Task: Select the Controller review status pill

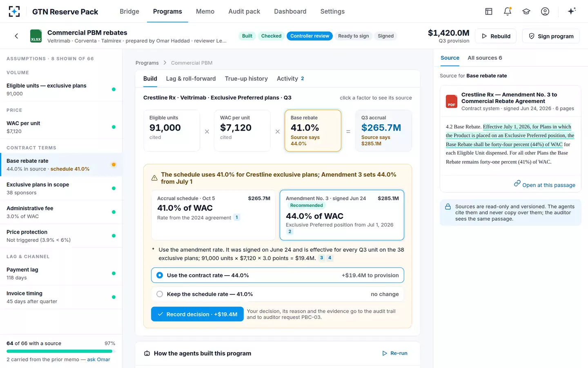Action: pyautogui.click(x=310, y=36)
